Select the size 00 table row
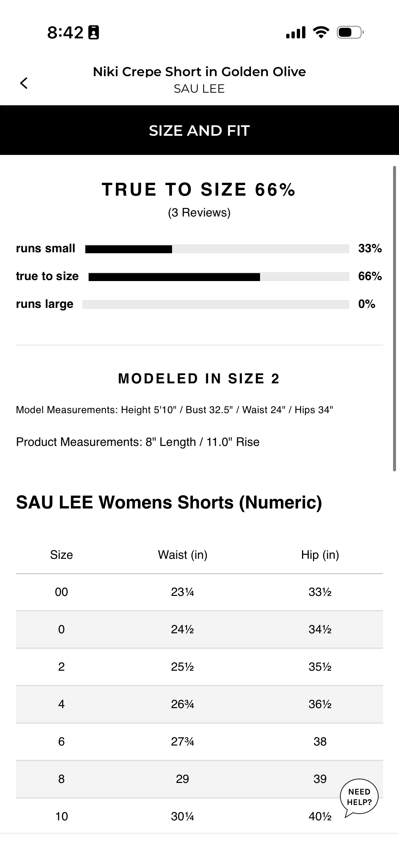This screenshot has width=399, height=868. (199, 592)
